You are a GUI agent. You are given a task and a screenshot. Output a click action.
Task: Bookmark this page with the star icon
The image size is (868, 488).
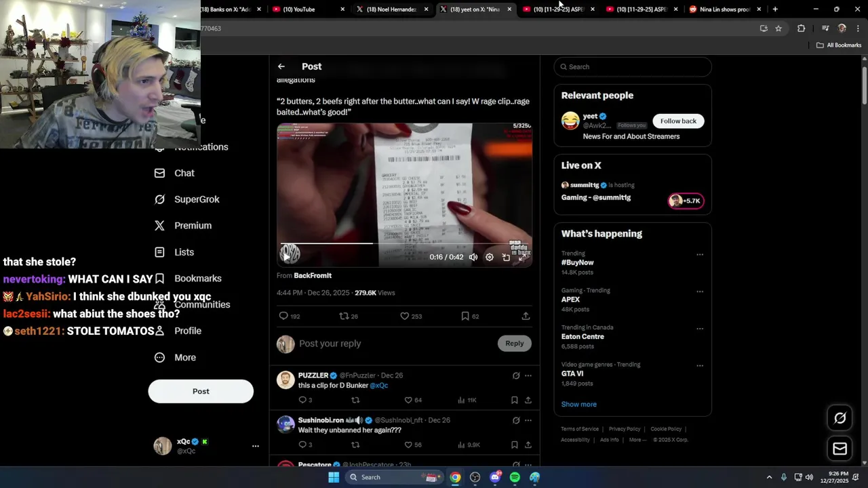(778, 28)
